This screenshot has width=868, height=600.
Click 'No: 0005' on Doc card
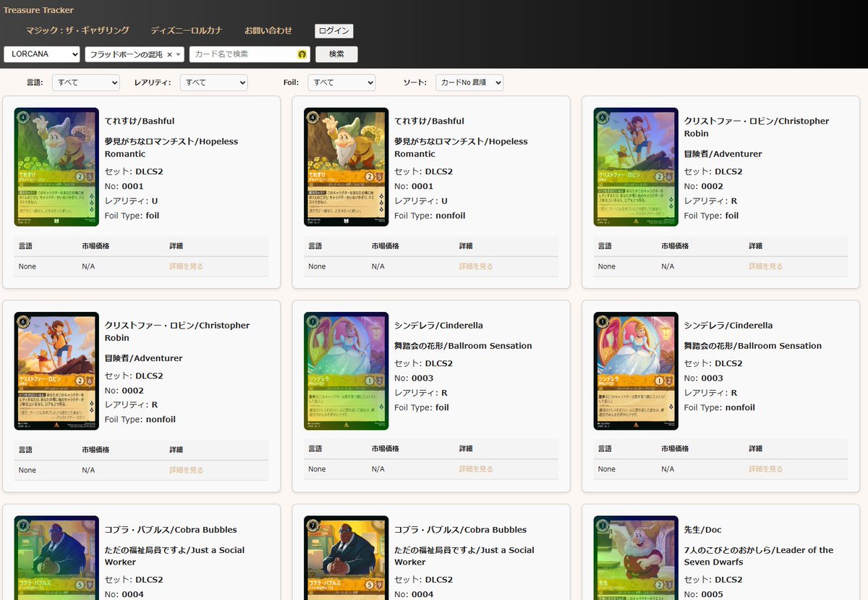coord(704,594)
